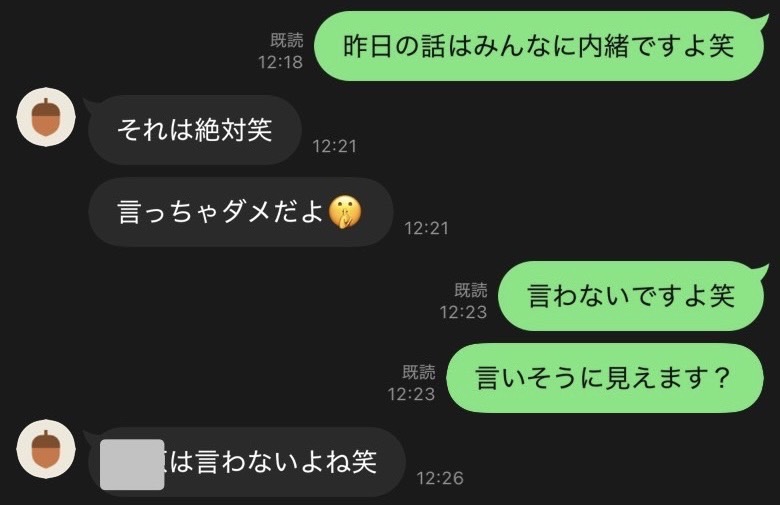This screenshot has width=780, height=505.
Task: Select the green bubble 言いそうに見えます？
Action: click(x=605, y=378)
